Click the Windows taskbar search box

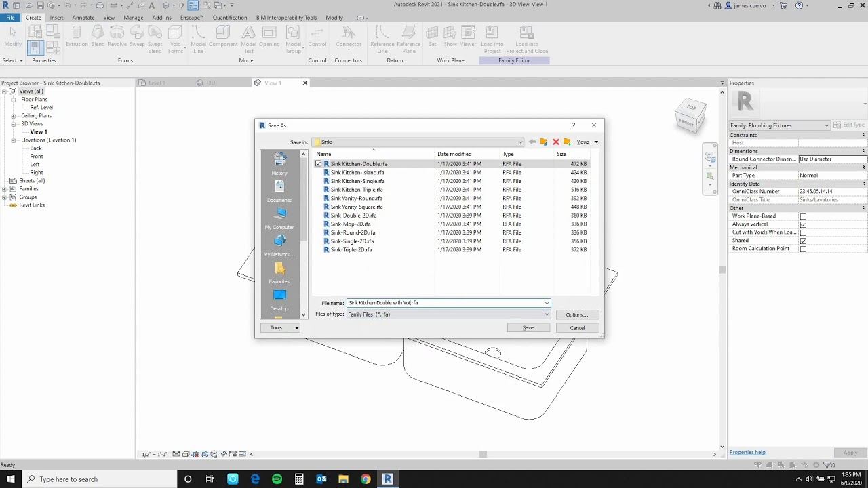pyautogui.click(x=101, y=479)
